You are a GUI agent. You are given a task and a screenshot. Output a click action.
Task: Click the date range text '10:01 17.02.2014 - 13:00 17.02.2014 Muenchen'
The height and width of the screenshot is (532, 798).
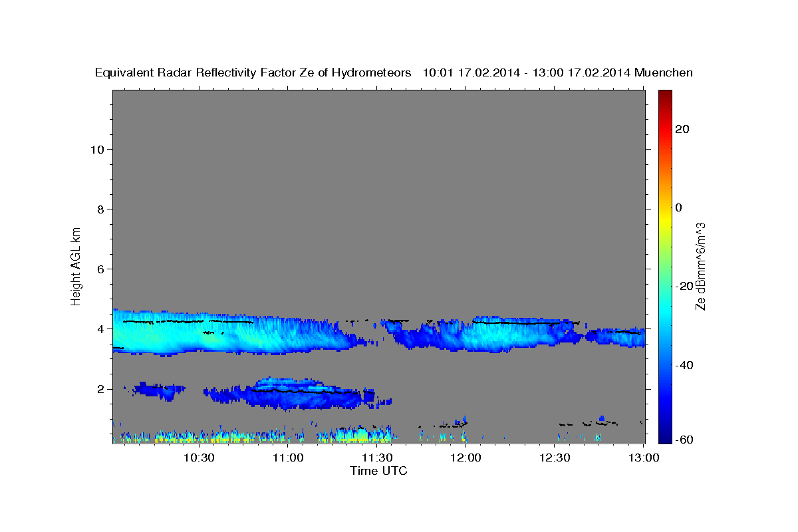[558, 73]
